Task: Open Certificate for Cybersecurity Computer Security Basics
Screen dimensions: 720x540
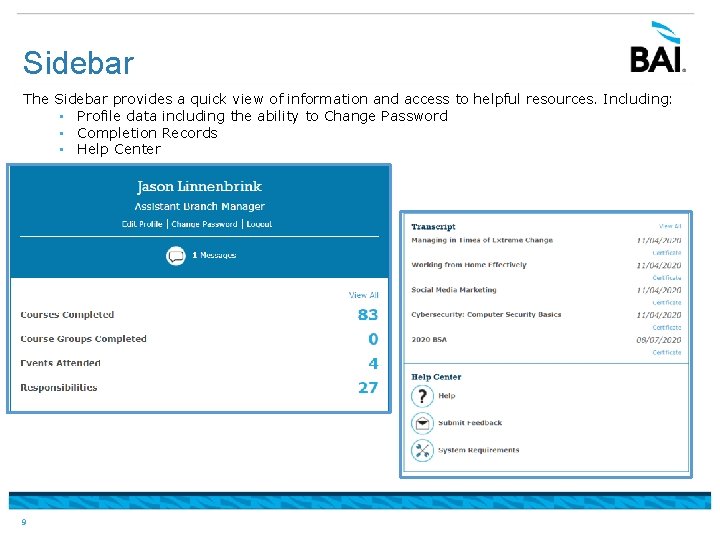Action: click(x=667, y=327)
